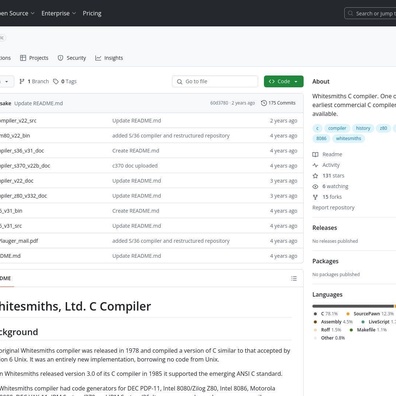Screen dimensions: 396x396
Task: Open the Pricing page link
Action: pos(92,13)
